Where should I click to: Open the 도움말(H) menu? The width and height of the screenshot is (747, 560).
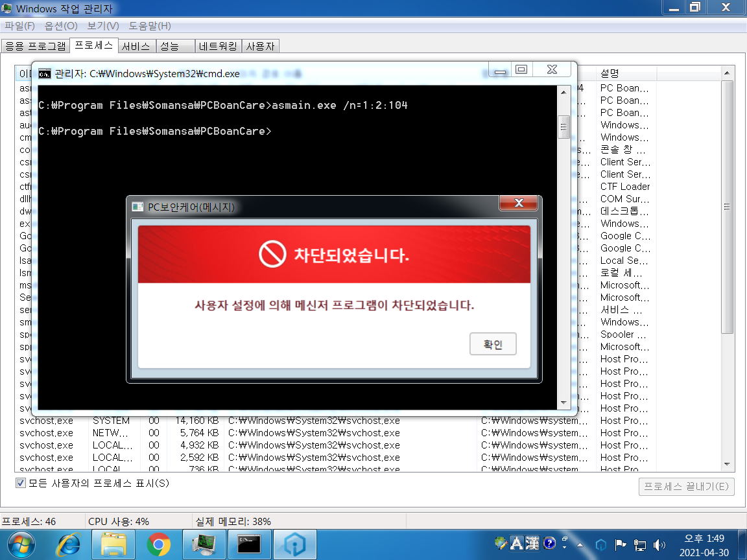150,26
